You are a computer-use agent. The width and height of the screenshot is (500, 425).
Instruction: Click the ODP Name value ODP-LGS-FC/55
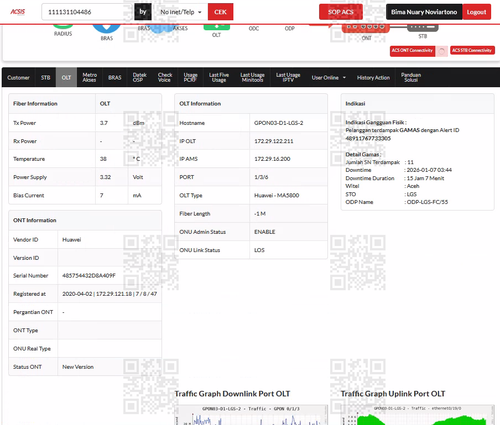(427, 202)
